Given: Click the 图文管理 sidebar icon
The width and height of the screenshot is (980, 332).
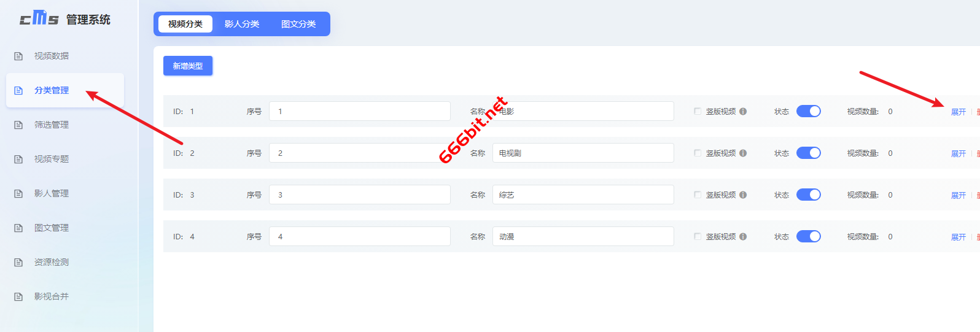Looking at the screenshot, I should (18, 228).
